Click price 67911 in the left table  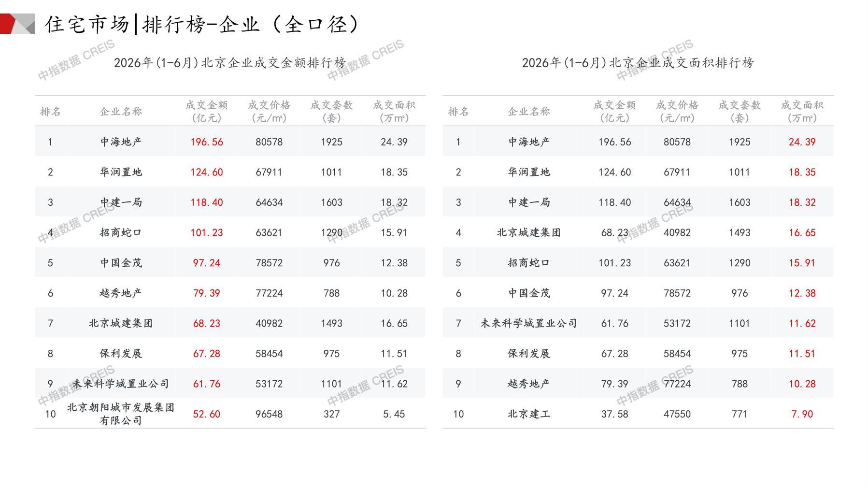coord(269,172)
